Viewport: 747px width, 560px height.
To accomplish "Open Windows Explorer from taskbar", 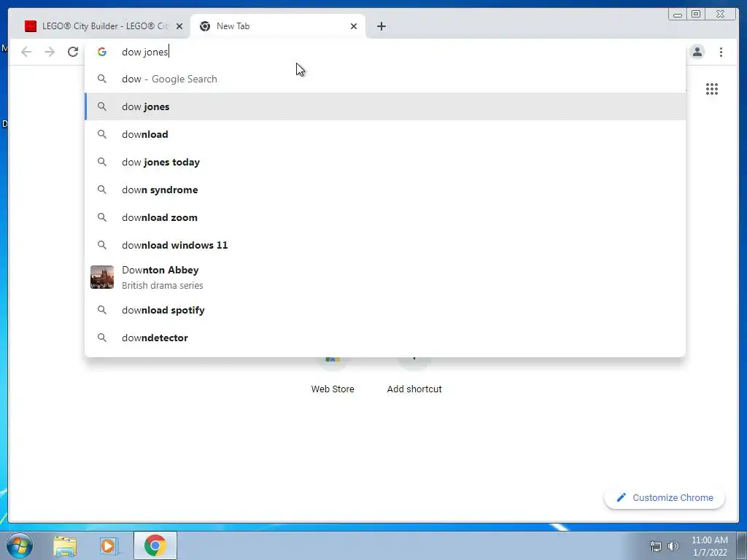I will [65, 546].
